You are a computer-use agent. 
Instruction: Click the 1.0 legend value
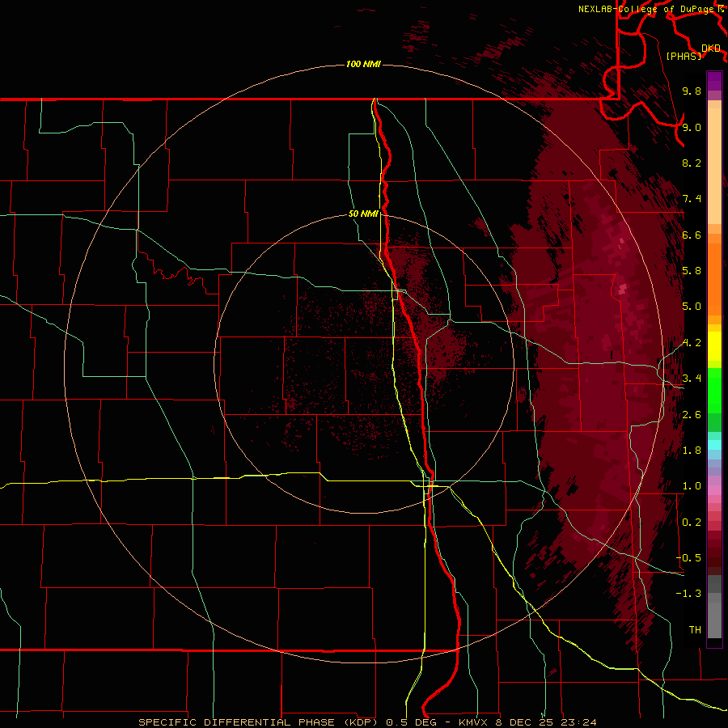692,486
